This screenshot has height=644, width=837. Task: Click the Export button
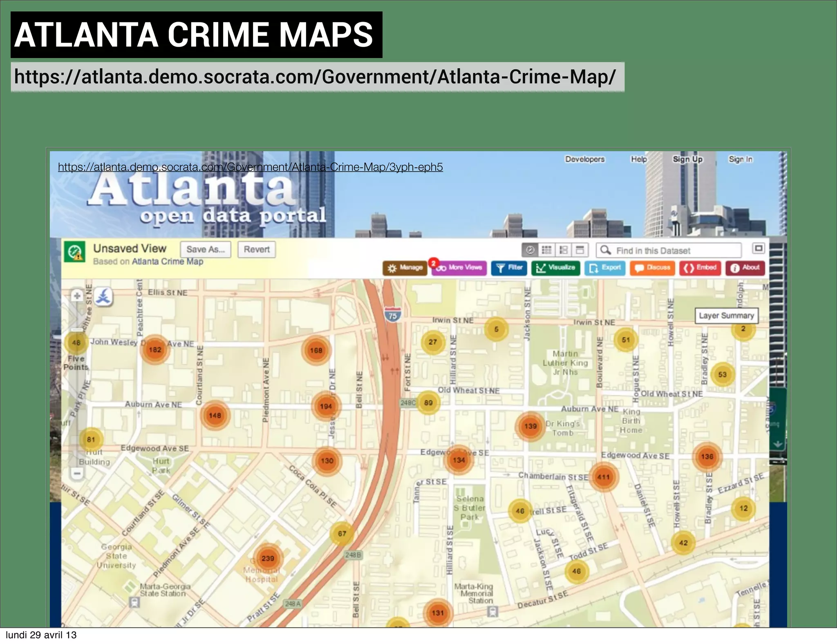605,268
